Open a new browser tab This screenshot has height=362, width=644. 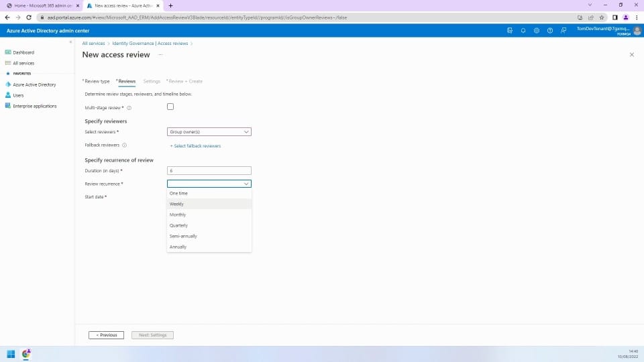point(170,6)
